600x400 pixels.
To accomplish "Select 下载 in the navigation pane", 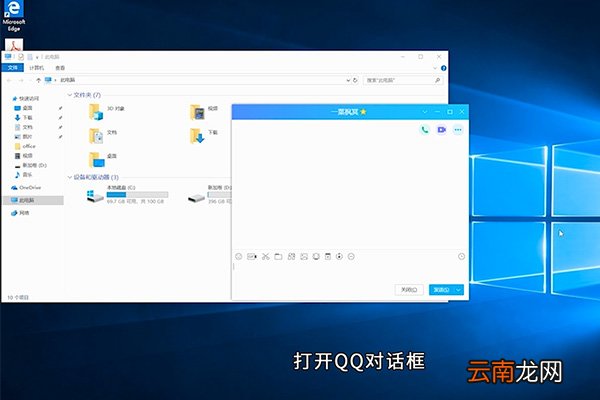I will [x=24, y=118].
